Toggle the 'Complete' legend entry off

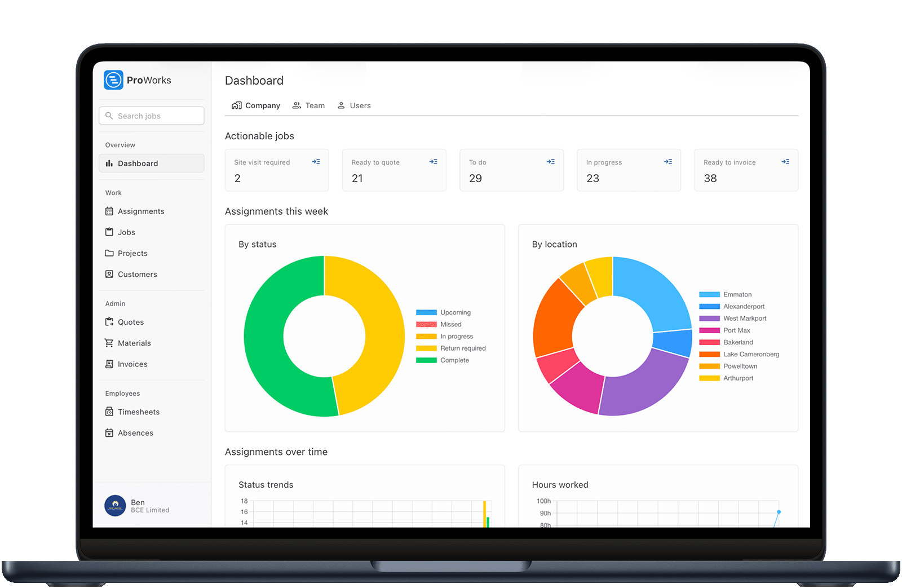pos(451,360)
